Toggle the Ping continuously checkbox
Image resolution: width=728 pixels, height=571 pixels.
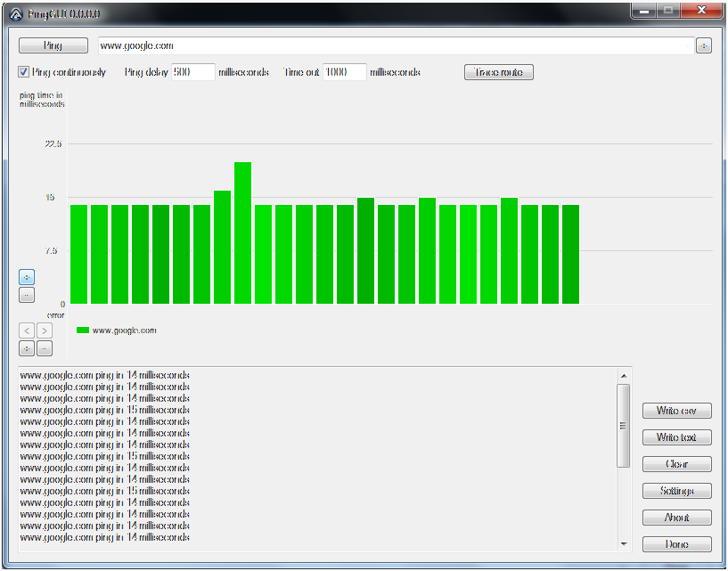23,72
